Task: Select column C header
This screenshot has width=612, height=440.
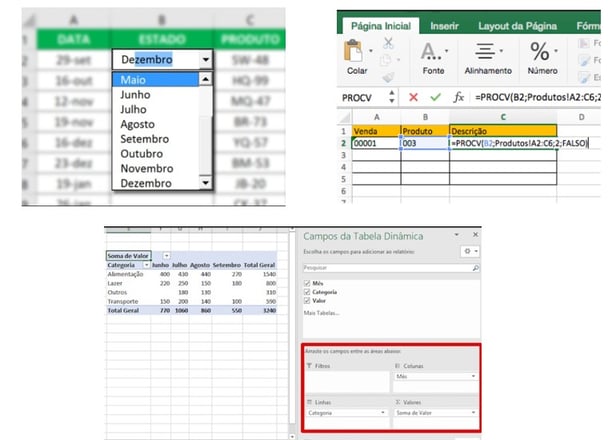Action: pyautogui.click(x=503, y=117)
